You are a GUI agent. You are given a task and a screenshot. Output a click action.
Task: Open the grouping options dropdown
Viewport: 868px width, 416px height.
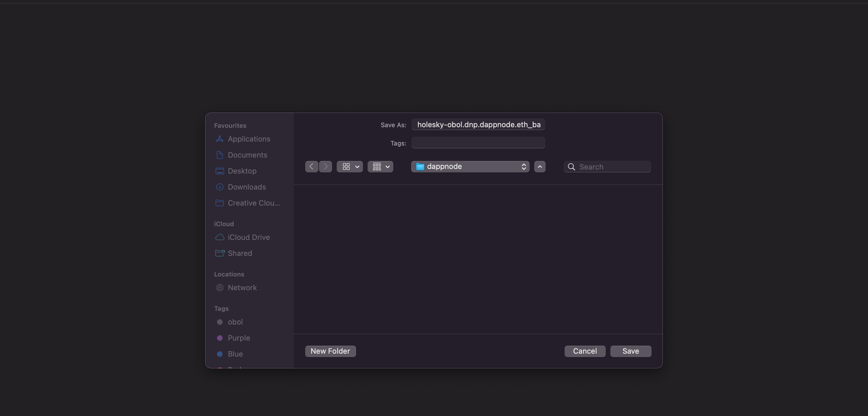coord(380,167)
